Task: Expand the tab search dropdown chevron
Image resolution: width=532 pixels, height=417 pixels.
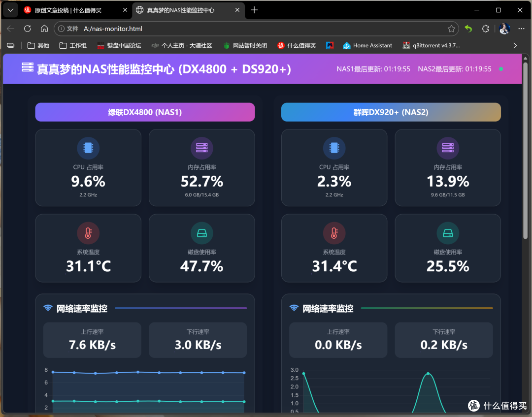Action: (10, 10)
